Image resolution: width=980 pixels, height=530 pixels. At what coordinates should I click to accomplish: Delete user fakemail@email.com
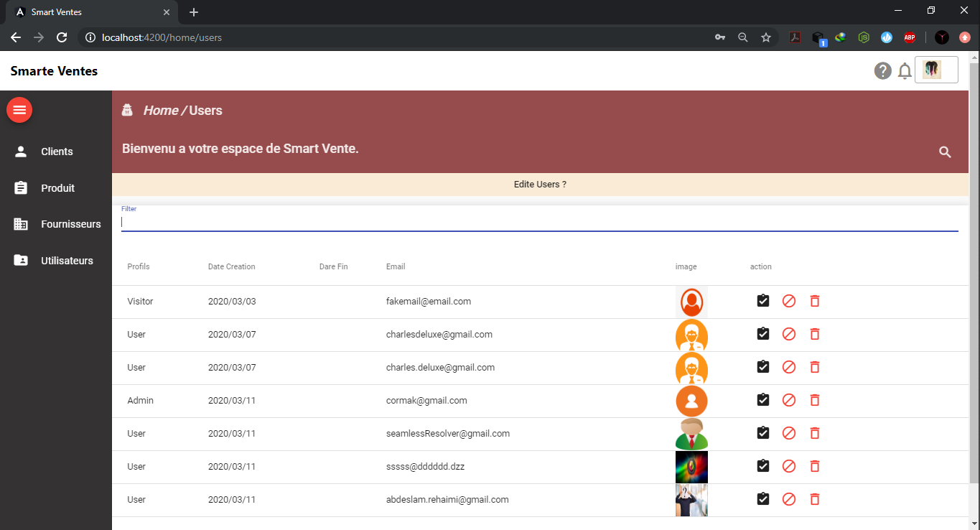[815, 301]
